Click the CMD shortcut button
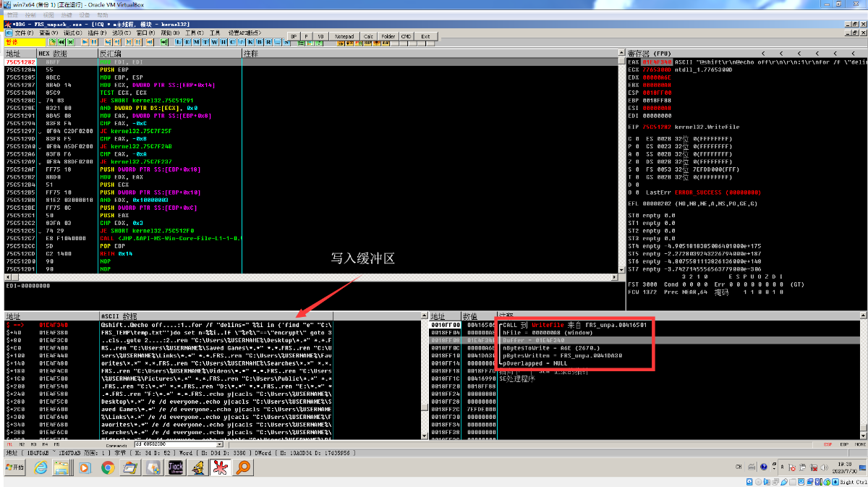 406,36
